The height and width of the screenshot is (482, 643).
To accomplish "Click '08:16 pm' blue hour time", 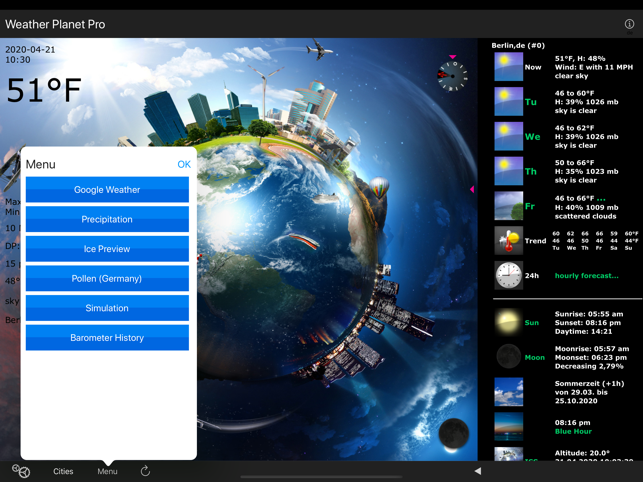I will [572, 423].
